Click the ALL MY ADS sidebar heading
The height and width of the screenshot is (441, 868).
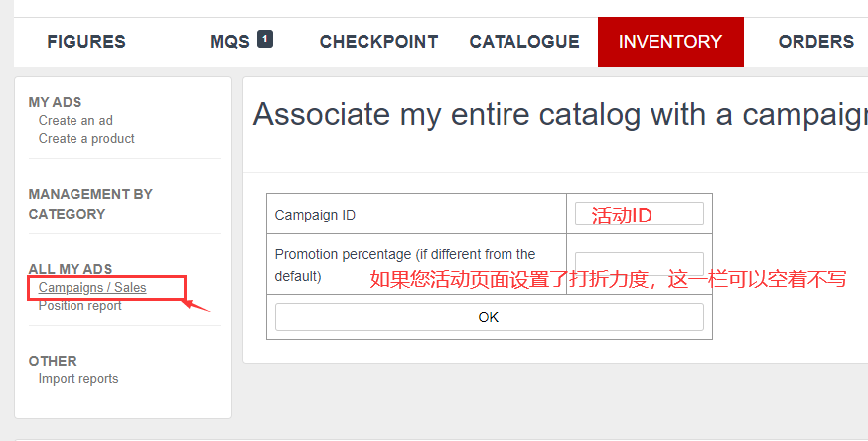pos(71,269)
